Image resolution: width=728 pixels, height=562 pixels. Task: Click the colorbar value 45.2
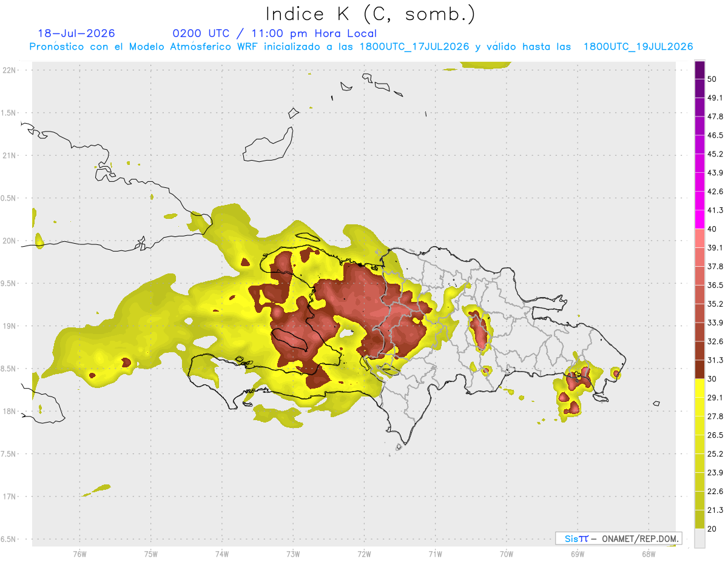(715, 154)
